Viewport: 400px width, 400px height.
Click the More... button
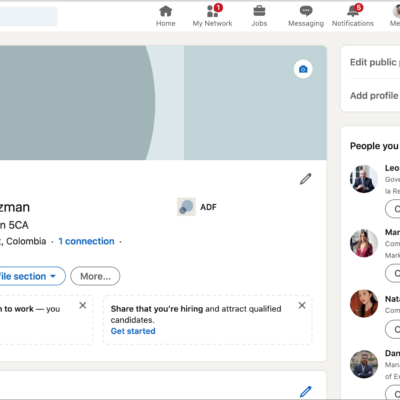pos(95,276)
